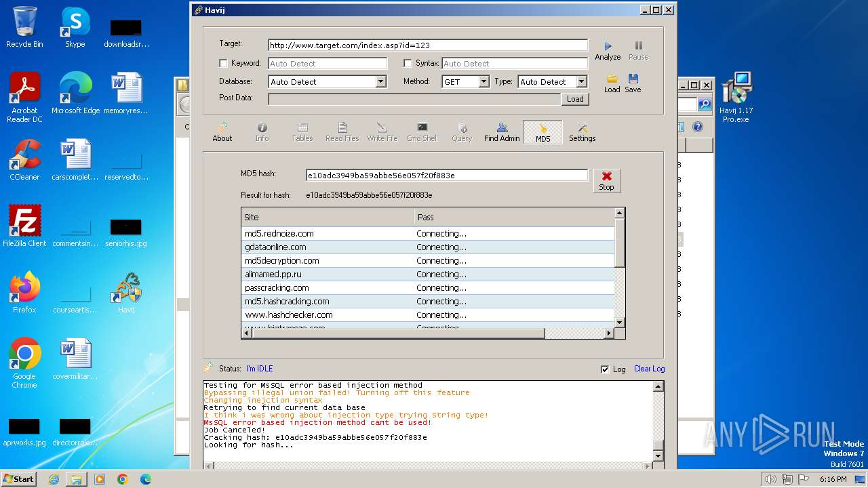The image size is (868, 488).
Task: Click the Havij desktop shortcut
Action: coord(126,293)
